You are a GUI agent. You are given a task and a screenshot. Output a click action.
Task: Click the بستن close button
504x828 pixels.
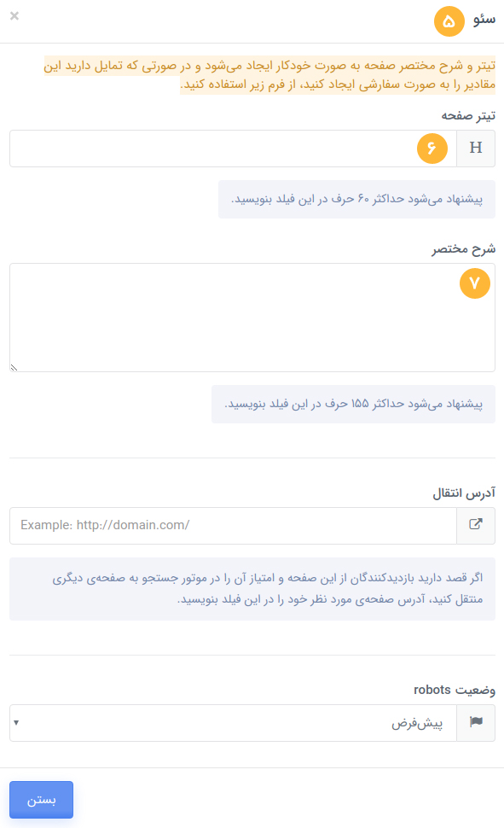point(41,800)
